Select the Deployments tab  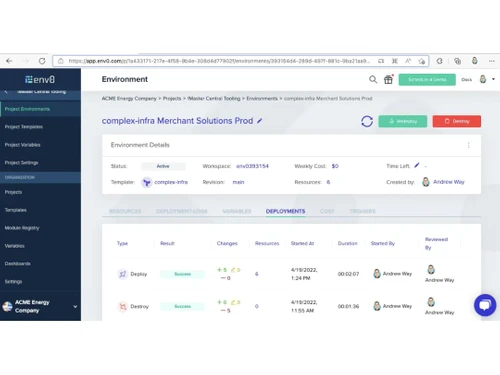click(285, 211)
